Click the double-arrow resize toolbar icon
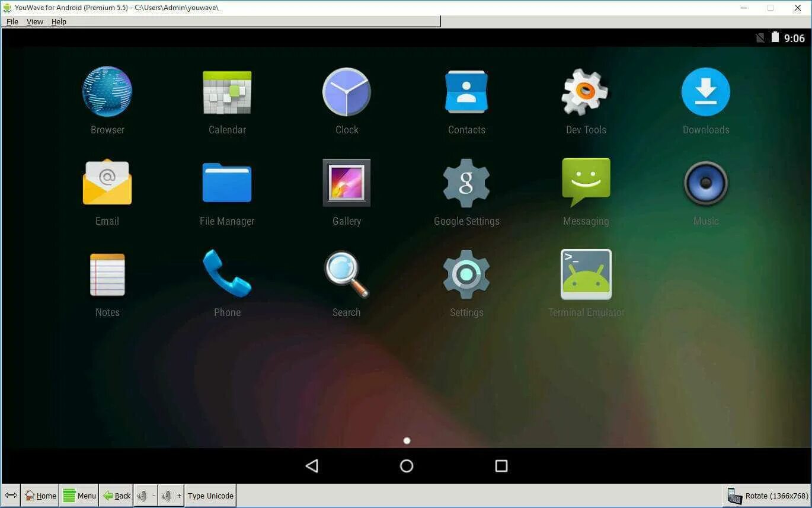Screen dimensions: 812x508 11,496
